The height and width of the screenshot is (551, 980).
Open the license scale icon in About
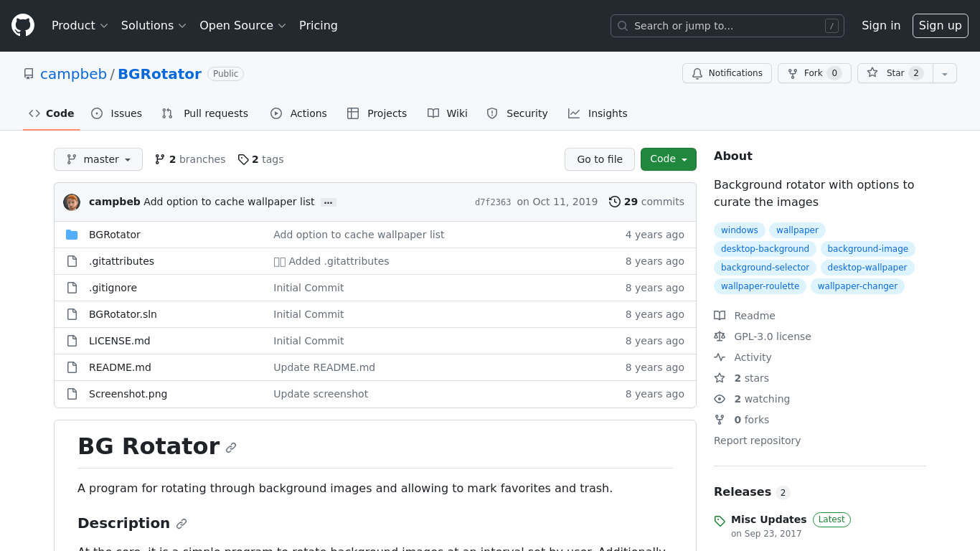pyautogui.click(x=720, y=336)
